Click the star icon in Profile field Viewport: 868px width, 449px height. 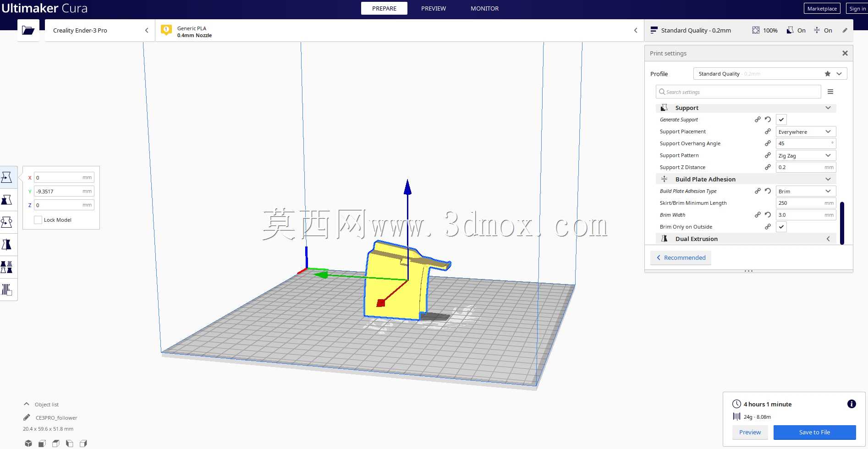827,74
